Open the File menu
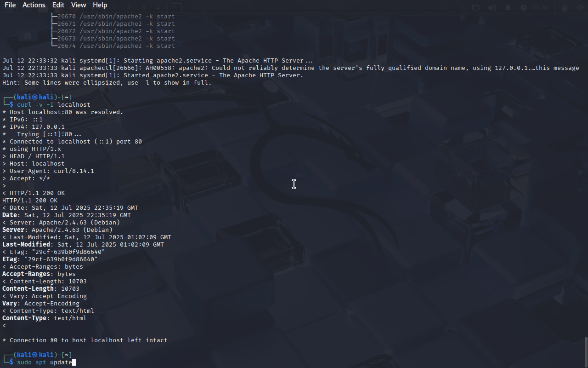Screen dimensions: 588x368 pyautogui.click(x=10, y=5)
